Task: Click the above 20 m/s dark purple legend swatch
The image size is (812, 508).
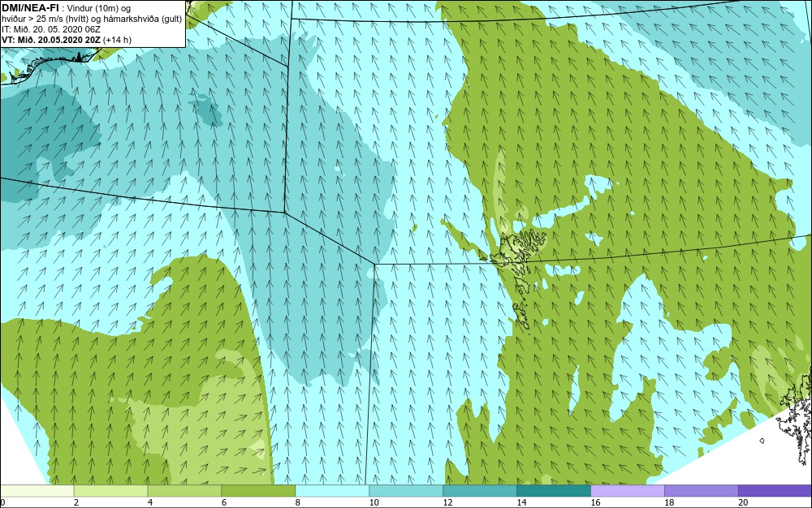Action: coord(775,490)
